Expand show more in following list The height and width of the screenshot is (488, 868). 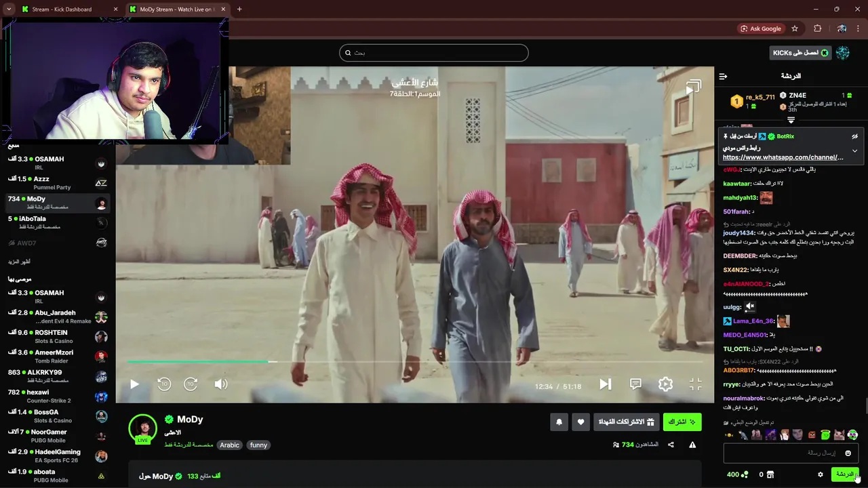[x=19, y=262]
